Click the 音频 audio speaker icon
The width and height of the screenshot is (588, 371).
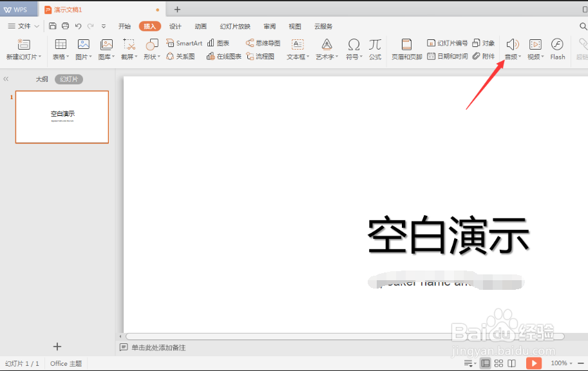[x=512, y=44]
